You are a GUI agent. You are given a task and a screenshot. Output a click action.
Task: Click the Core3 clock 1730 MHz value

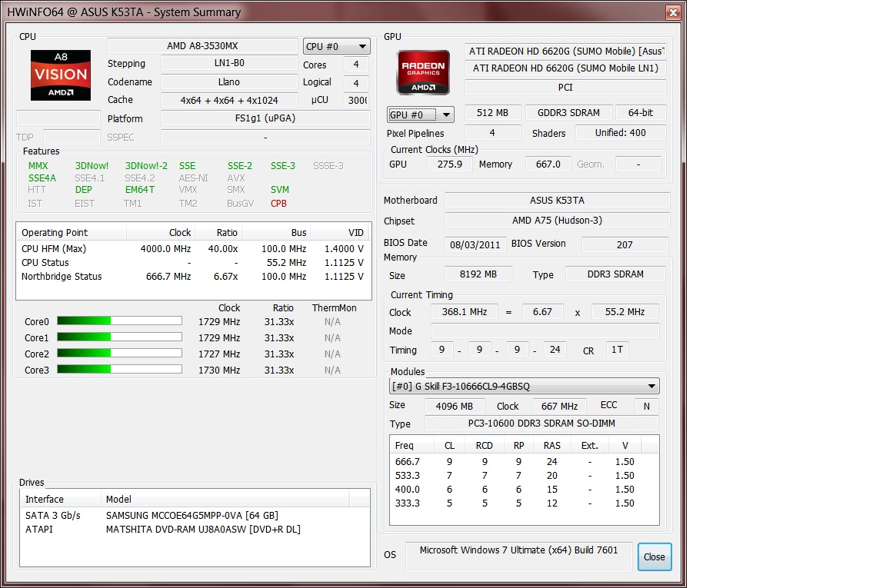click(x=219, y=370)
